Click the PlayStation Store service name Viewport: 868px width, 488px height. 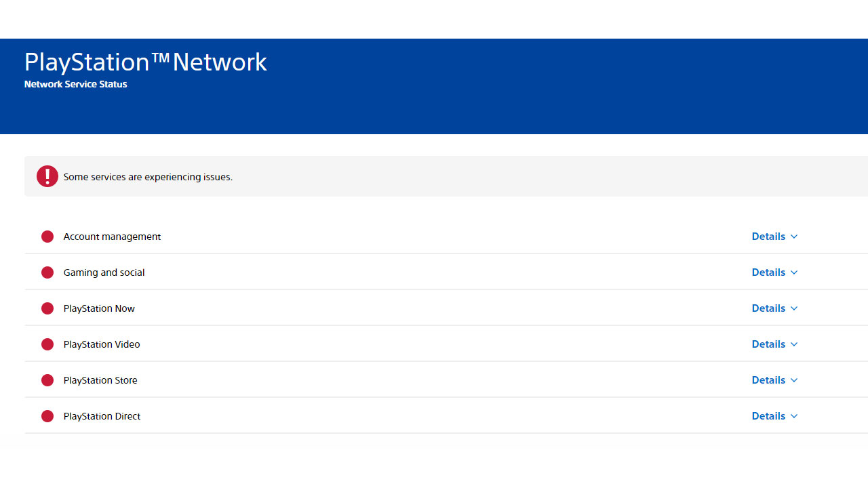click(100, 380)
